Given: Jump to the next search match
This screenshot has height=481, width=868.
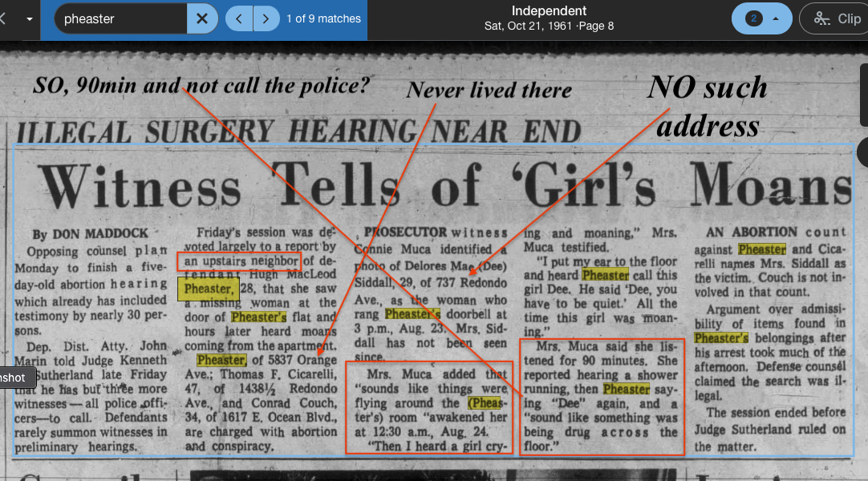Looking at the screenshot, I should tap(266, 18).
